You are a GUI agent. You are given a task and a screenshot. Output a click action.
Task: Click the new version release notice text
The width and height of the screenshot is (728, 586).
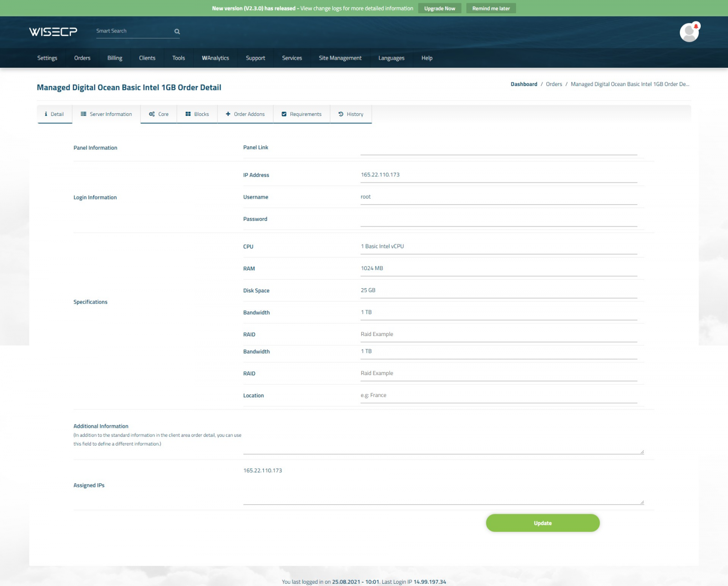(x=313, y=8)
